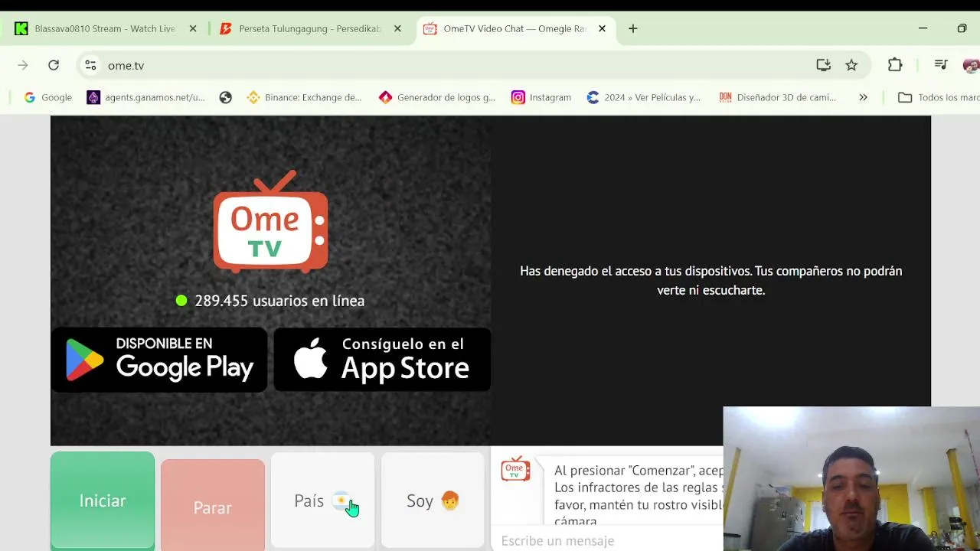The image size is (980, 551).
Task: Open the App Store download badge
Action: 382,360
